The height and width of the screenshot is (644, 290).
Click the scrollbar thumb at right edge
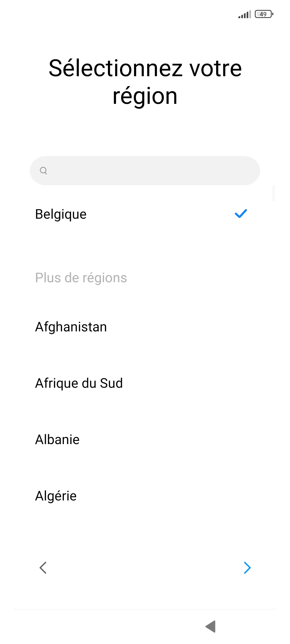pyautogui.click(x=274, y=193)
